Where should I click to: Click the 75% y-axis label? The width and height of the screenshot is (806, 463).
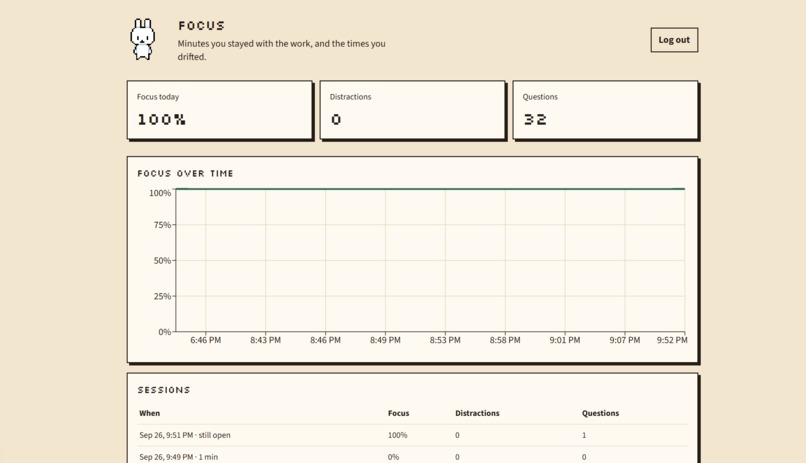click(x=162, y=225)
